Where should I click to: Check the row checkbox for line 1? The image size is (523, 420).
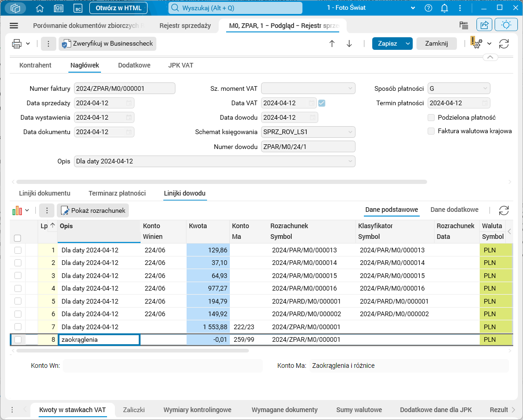point(18,250)
